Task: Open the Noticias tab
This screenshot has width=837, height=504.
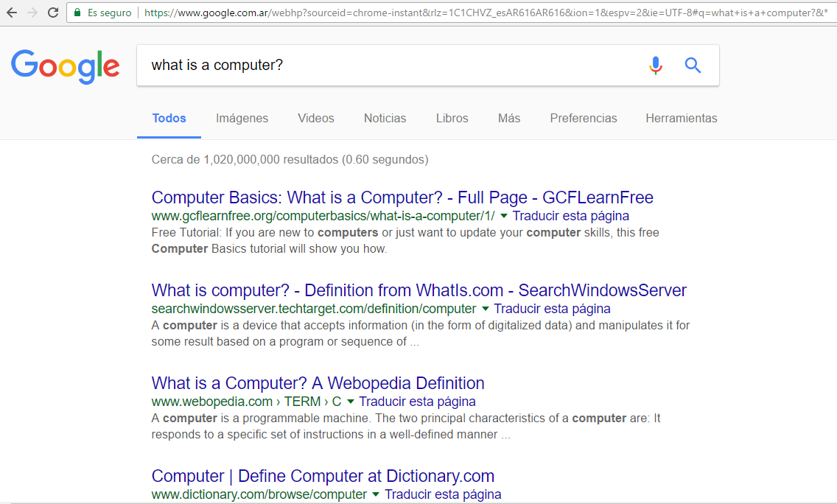Action: (x=385, y=119)
